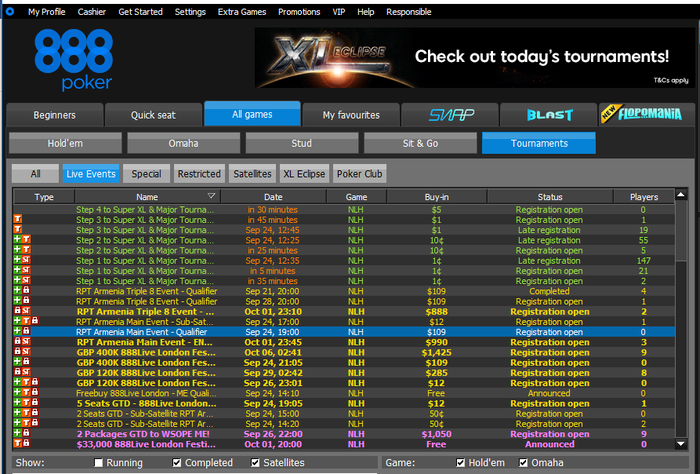The width and height of the screenshot is (700, 474).
Task: Open the Extra Games menu
Action: [242, 12]
